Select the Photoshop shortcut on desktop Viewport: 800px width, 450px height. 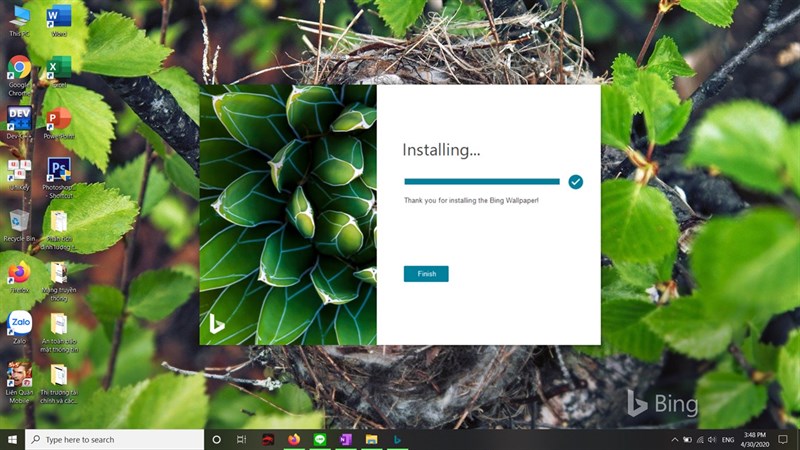click(59, 178)
